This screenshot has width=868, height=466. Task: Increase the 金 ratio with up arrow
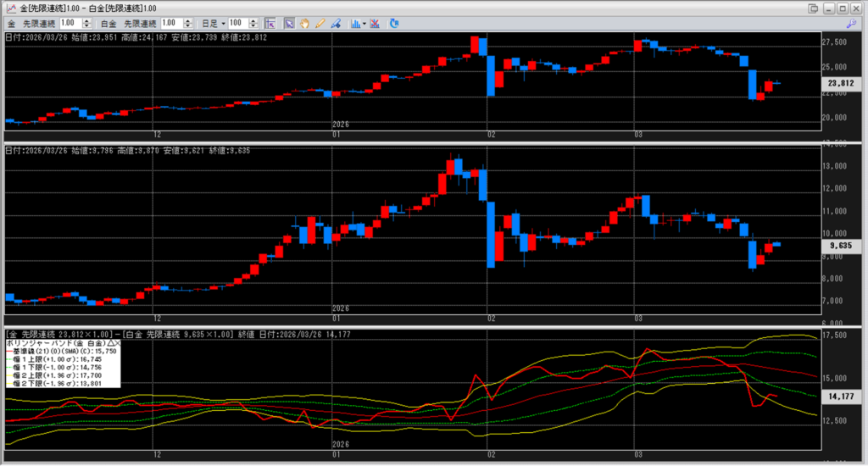(x=86, y=21)
